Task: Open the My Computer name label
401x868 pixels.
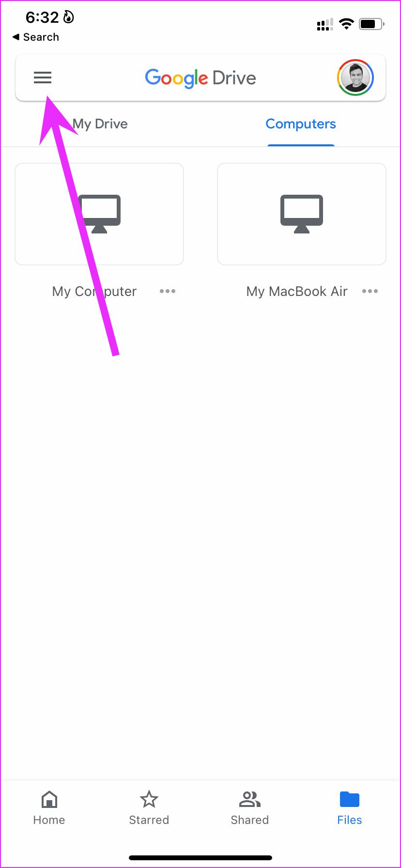Action: click(x=94, y=291)
